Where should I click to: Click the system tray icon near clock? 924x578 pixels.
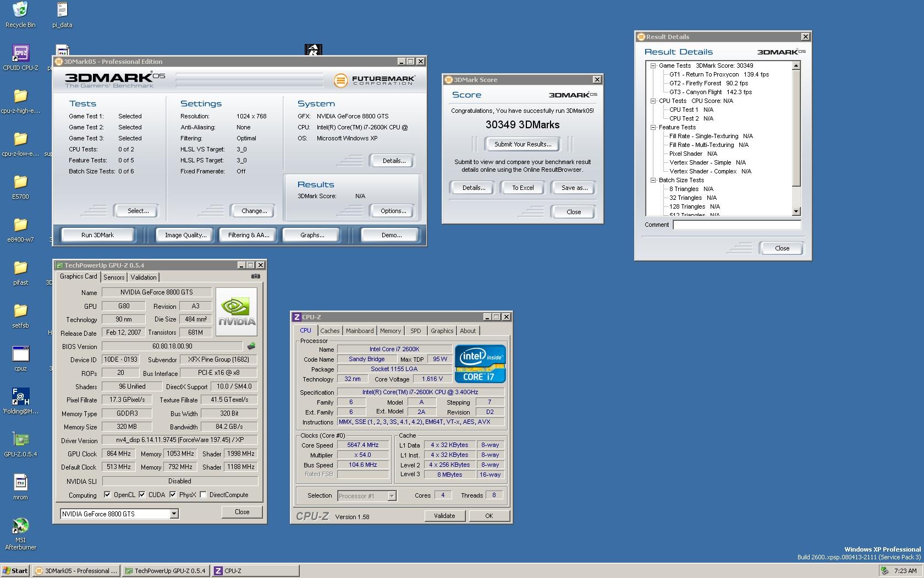coord(884,571)
